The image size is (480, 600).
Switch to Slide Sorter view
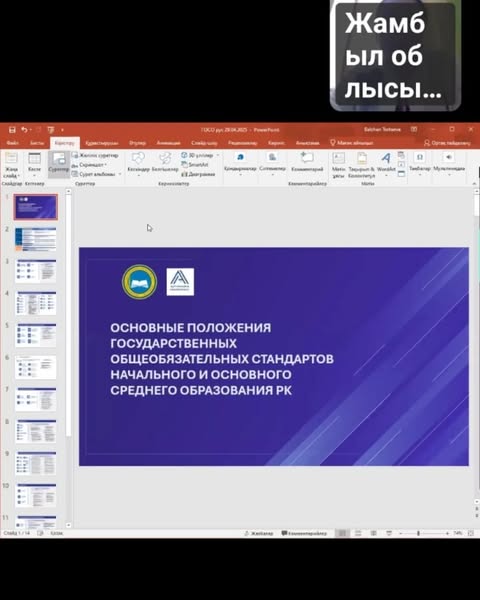358,533
